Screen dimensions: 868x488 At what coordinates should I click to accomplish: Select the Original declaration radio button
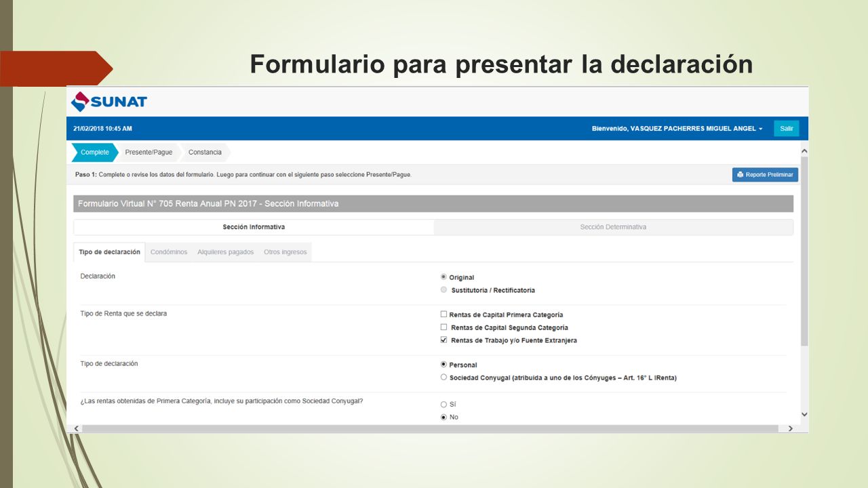pos(443,277)
